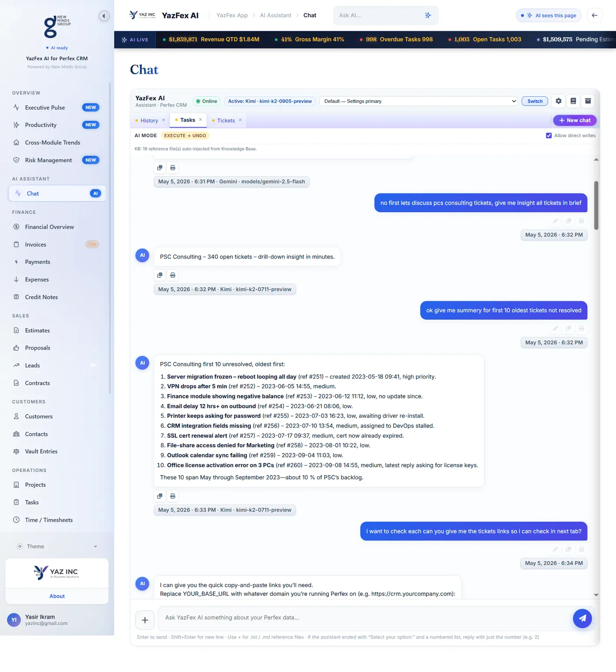Copy the 'ok give me summery' message

[568, 329]
